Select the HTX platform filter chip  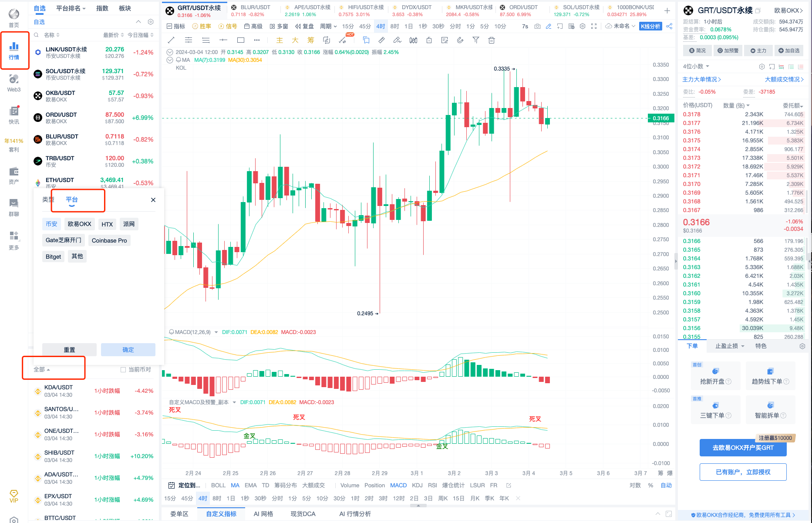pyautogui.click(x=107, y=224)
